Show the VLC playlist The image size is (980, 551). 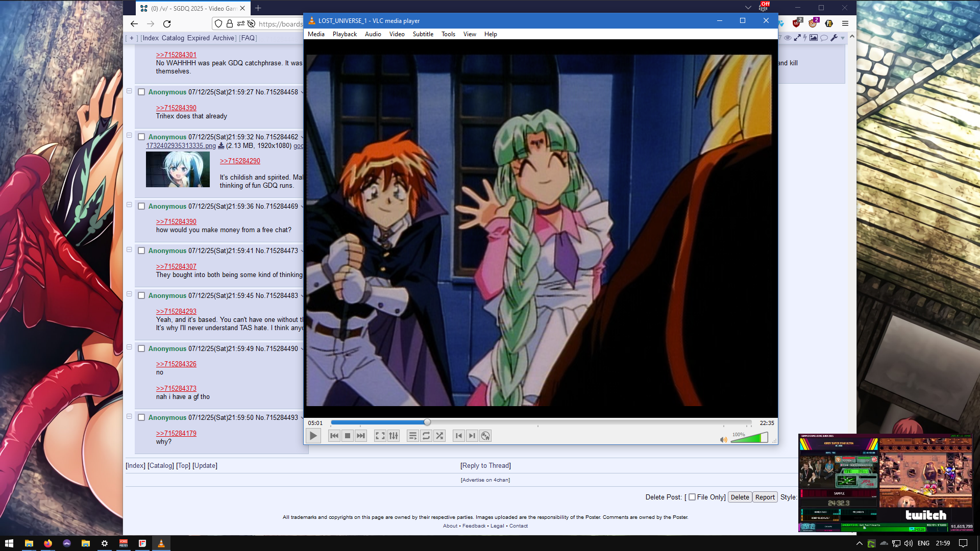coord(413,436)
